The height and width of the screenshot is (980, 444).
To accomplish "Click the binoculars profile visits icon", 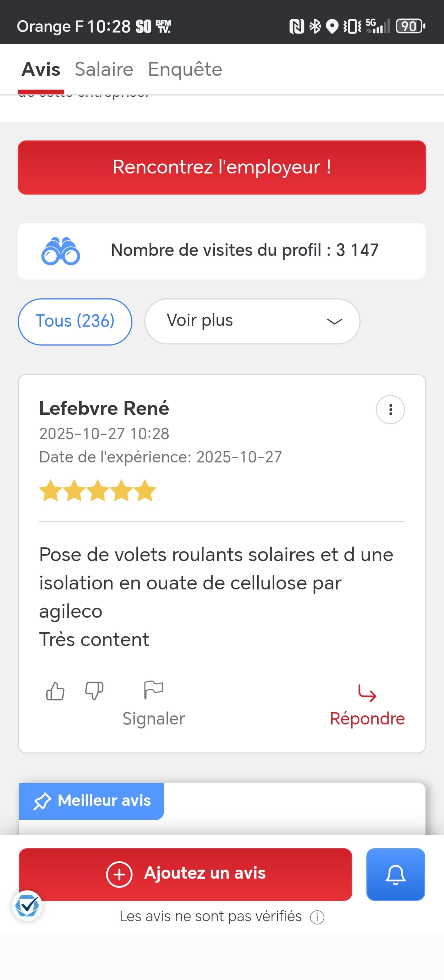I will pyautogui.click(x=60, y=251).
